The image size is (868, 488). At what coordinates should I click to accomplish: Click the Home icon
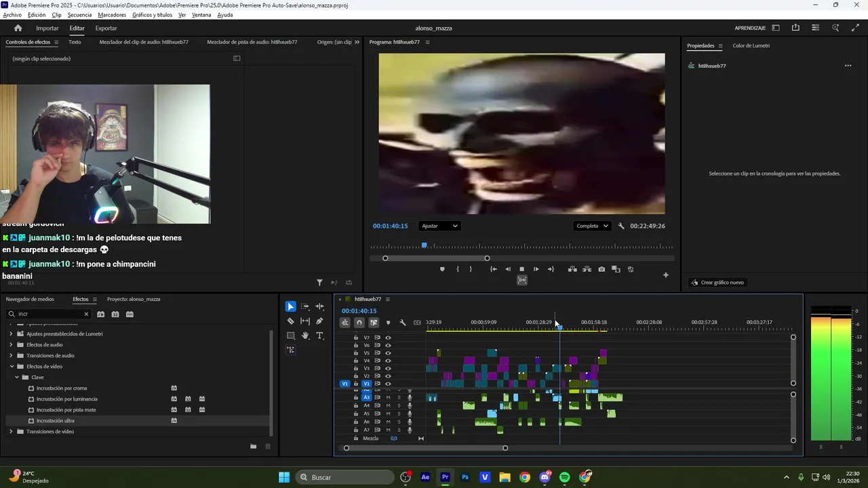click(x=18, y=28)
